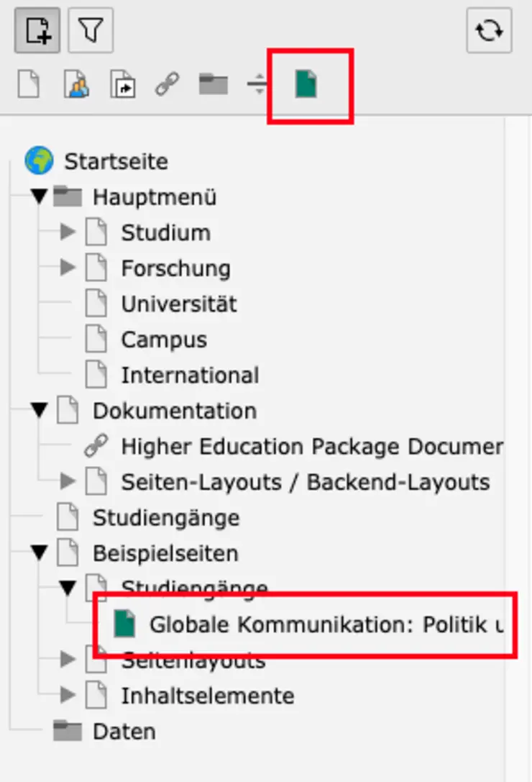Image resolution: width=532 pixels, height=782 pixels.
Task: Open Higher Education Package Documentation link page
Action: (311, 447)
